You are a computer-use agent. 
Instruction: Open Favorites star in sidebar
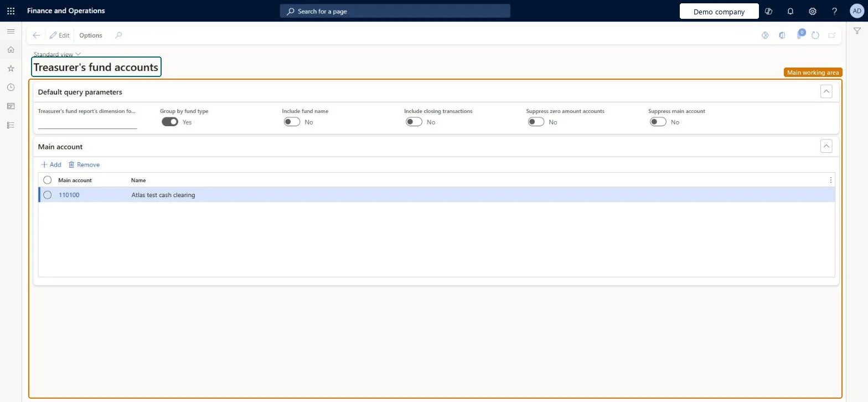[x=11, y=69]
